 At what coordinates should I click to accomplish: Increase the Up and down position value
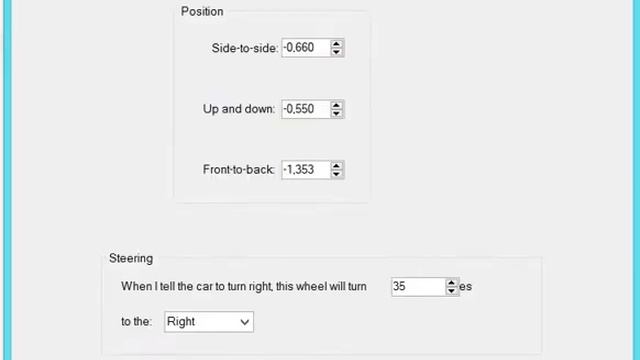[x=336, y=105]
